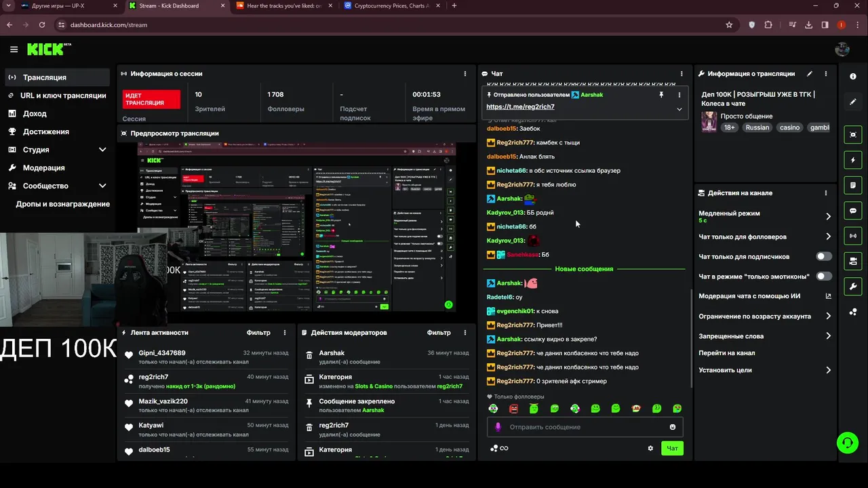This screenshot has height=488, width=868.
Task: Open AI chat moderation external link
Action: tap(828, 296)
